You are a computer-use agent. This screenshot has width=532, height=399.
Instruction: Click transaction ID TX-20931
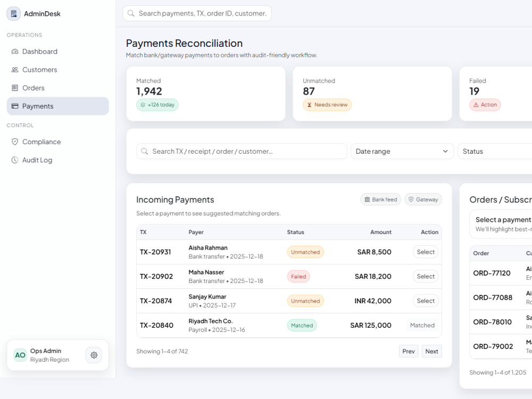[155, 252]
